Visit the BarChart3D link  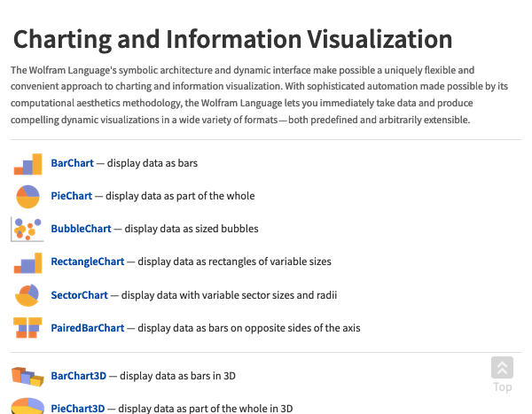point(79,376)
